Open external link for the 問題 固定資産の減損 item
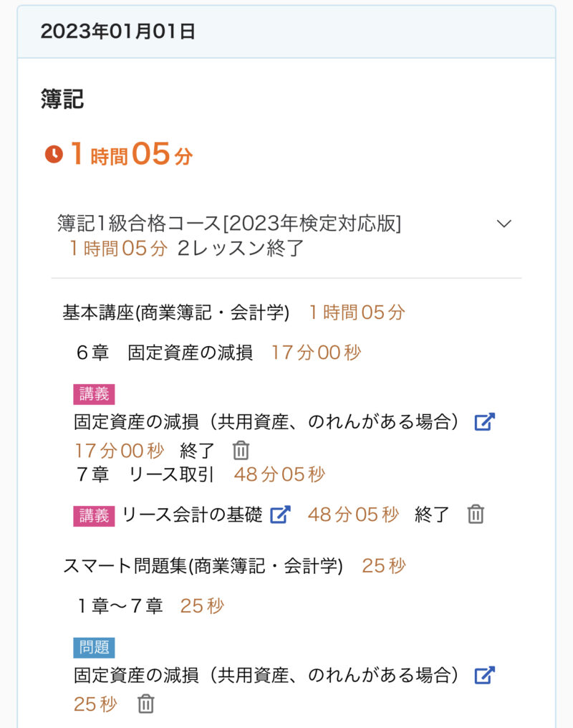The width and height of the screenshot is (573, 728). point(485,675)
